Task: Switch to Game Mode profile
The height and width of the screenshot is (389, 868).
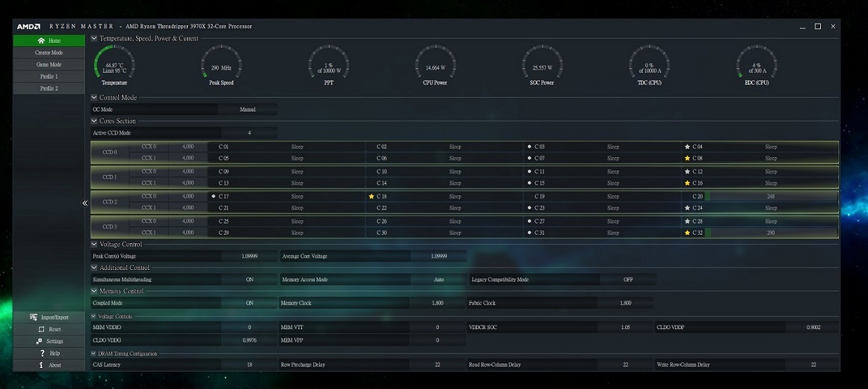Action: (x=49, y=64)
